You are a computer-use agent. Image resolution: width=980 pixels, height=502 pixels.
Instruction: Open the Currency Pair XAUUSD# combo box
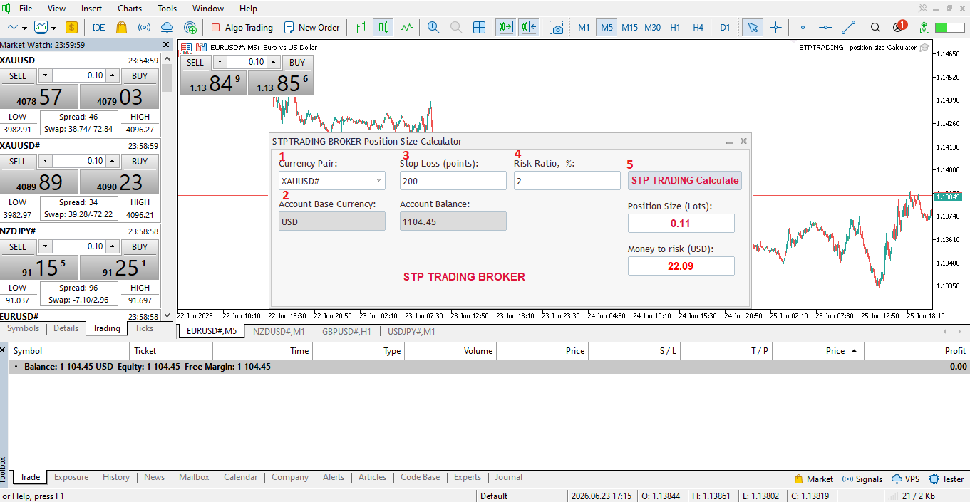coord(331,181)
